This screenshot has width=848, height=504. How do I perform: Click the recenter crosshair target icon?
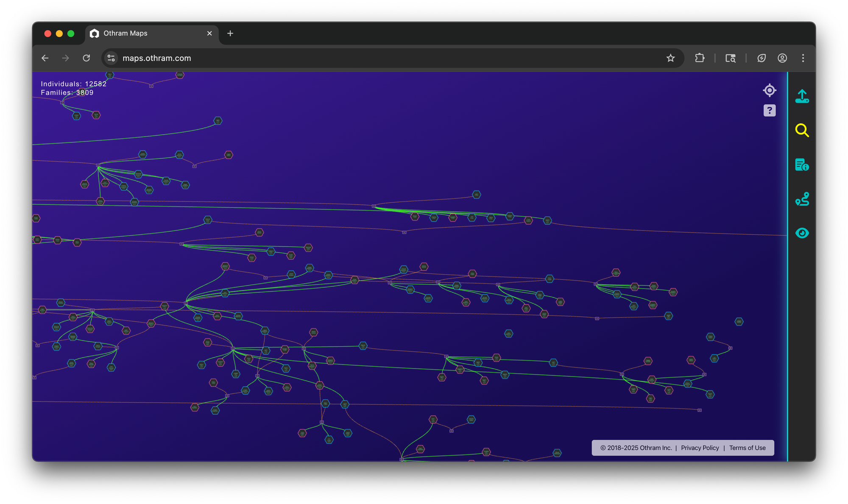click(x=769, y=90)
